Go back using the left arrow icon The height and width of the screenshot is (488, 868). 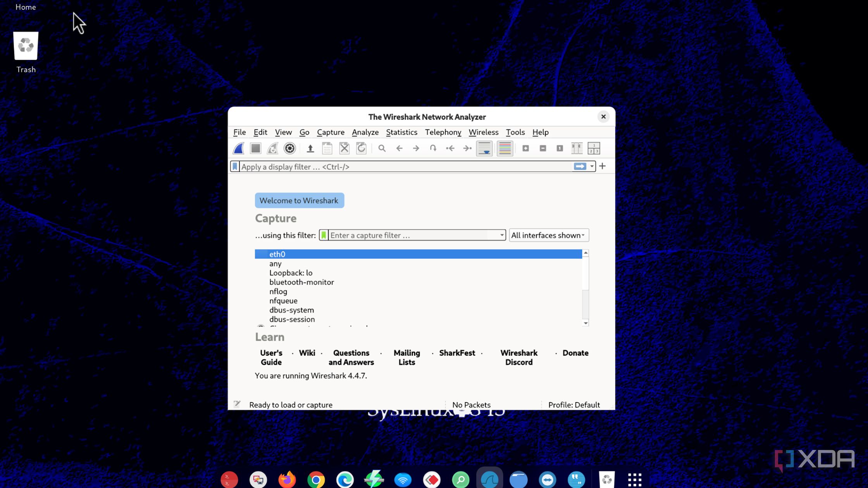[x=399, y=148]
